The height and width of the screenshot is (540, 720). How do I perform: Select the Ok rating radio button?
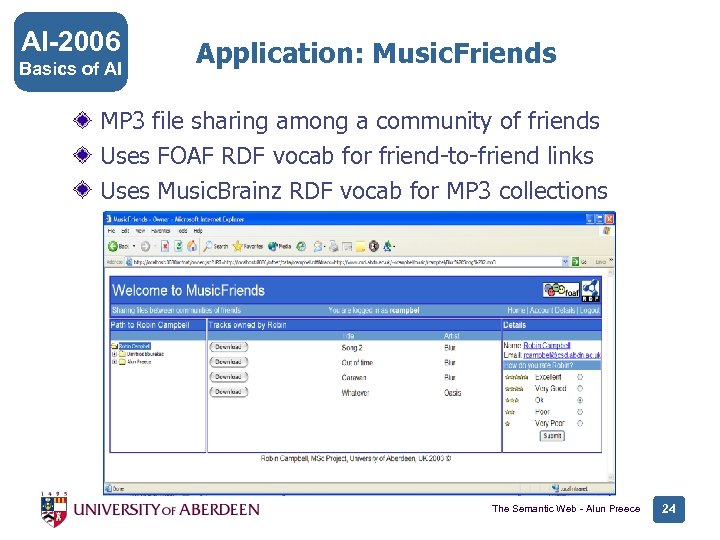point(580,400)
